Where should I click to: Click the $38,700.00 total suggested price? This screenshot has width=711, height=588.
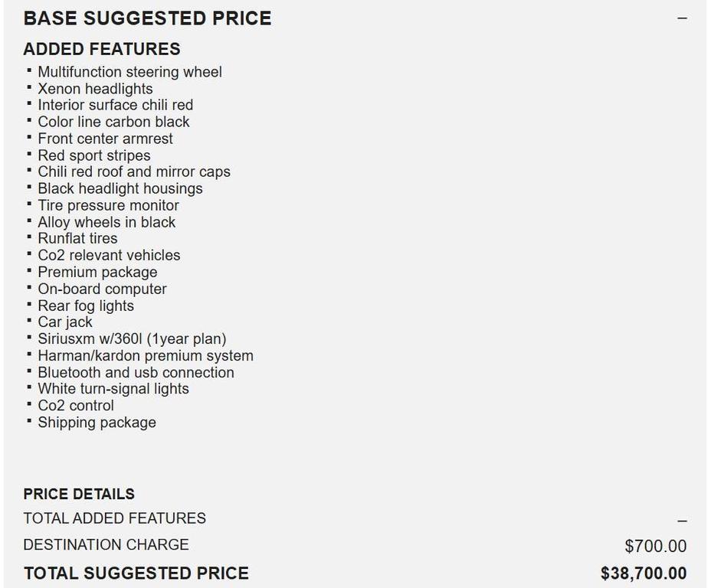tap(643, 572)
